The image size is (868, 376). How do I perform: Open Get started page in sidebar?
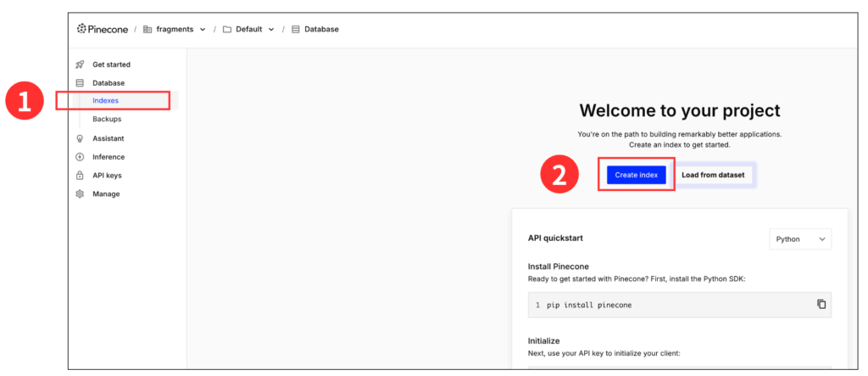pyautogui.click(x=111, y=65)
